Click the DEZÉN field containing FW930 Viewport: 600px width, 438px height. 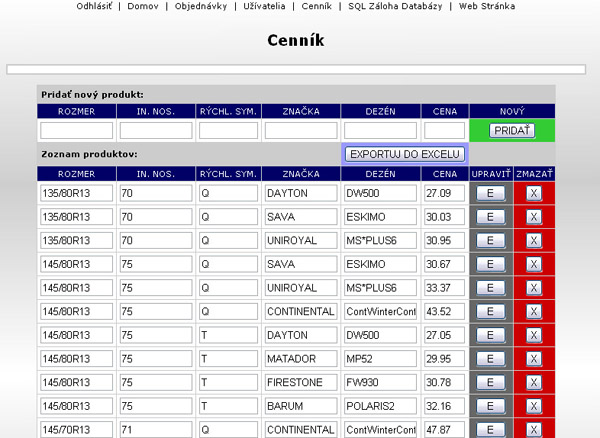pos(380,382)
